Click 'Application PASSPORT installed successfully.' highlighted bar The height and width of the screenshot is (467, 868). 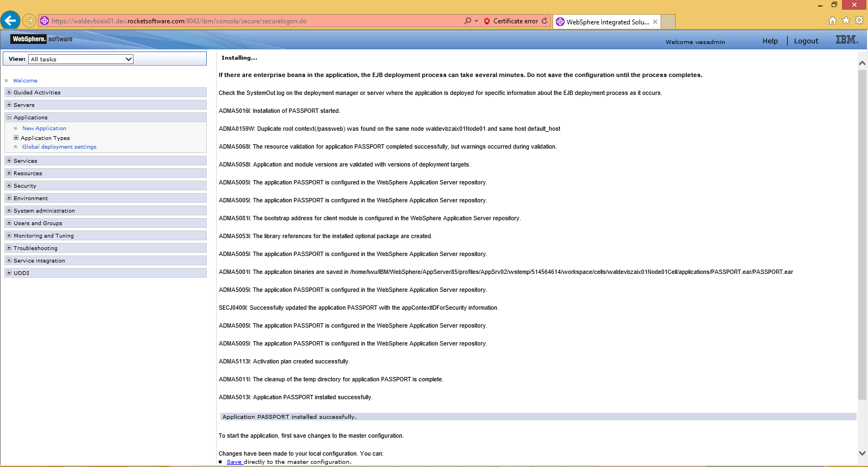click(538, 417)
